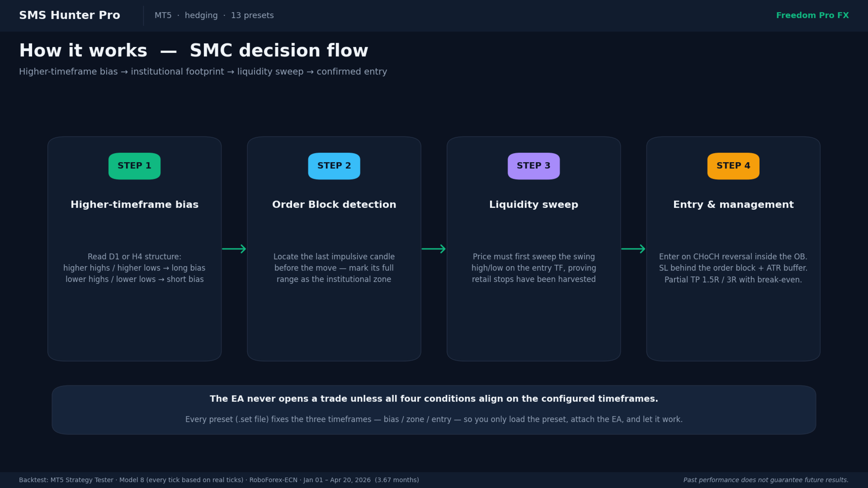Click arrow between Step 3 and Step 4
This screenshot has width=868, height=488.
point(633,249)
